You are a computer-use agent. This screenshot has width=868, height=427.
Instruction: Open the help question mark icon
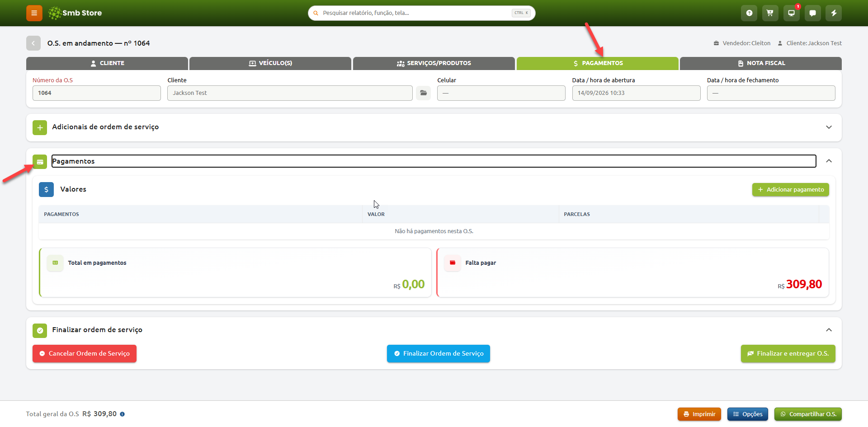749,13
